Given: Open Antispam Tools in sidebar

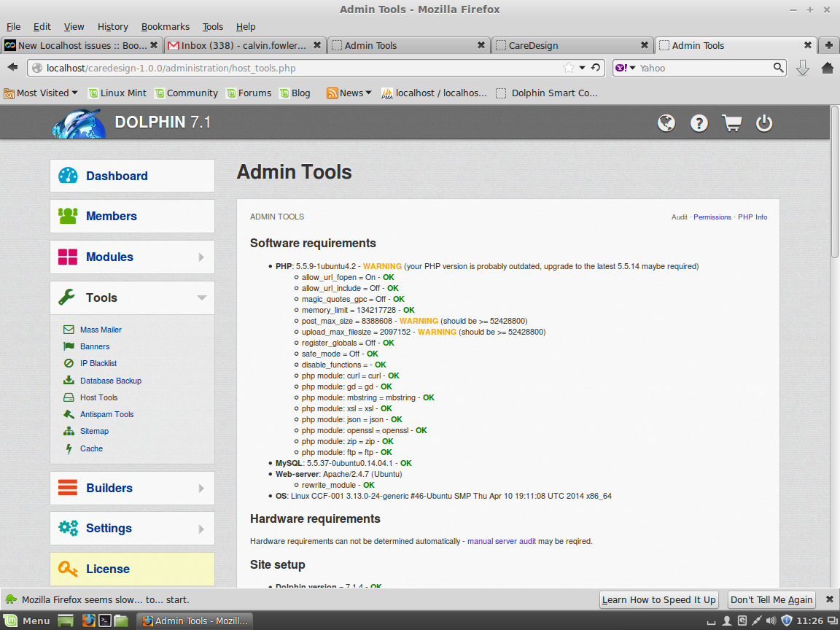Looking at the screenshot, I should 106,414.
